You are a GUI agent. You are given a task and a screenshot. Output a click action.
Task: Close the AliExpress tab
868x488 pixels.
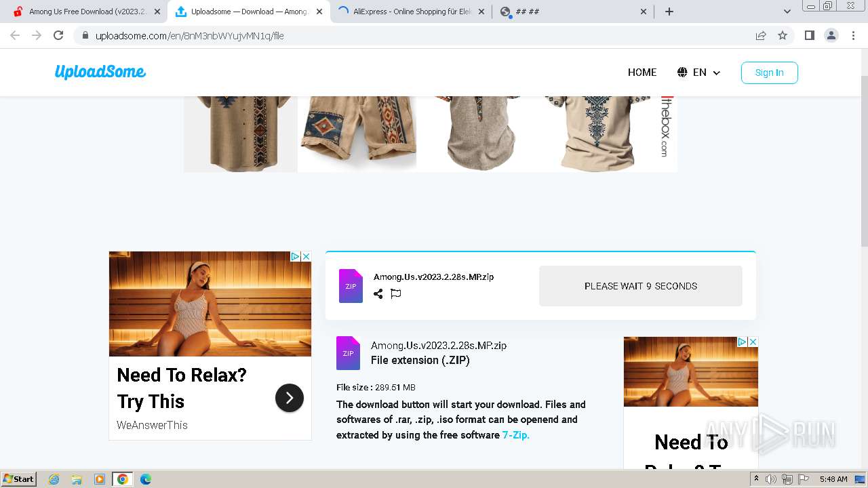point(481,12)
